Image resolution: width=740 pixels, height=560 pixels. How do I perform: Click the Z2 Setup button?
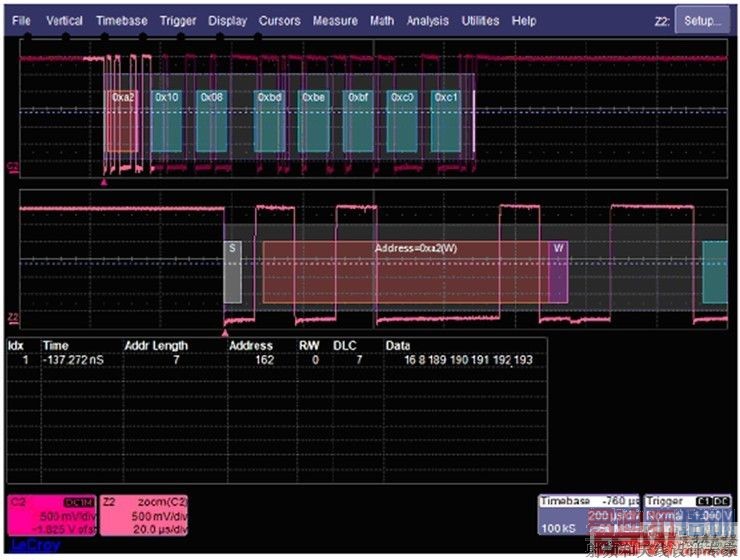tap(702, 20)
